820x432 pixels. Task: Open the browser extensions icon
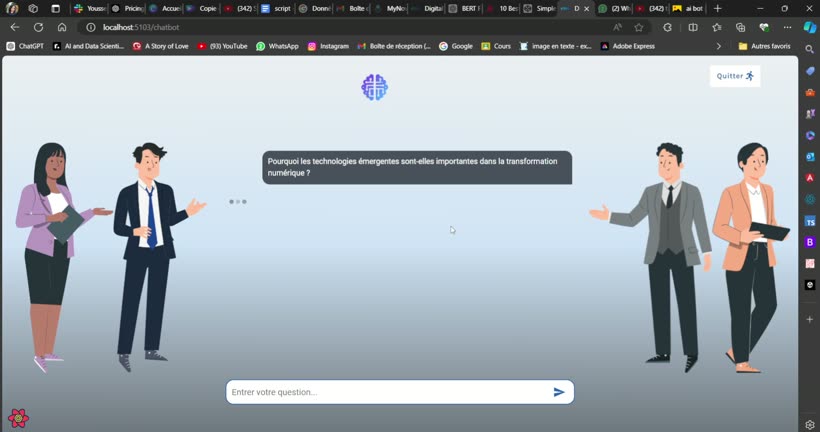click(667, 27)
